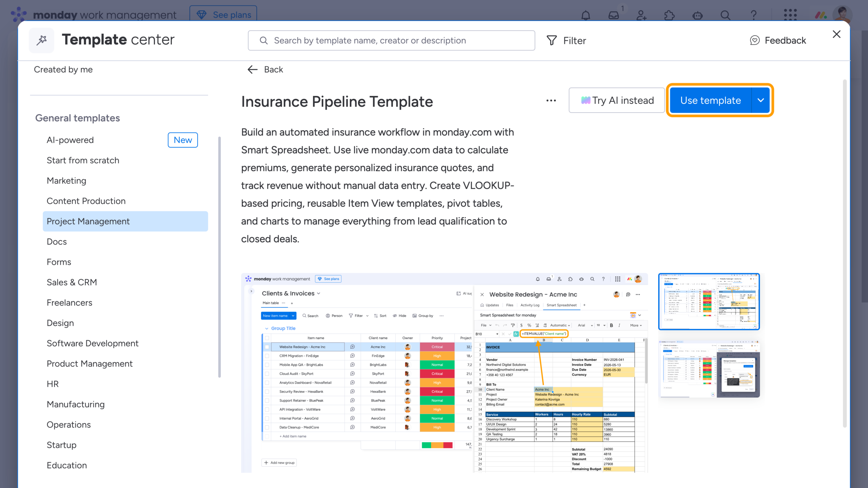Screen dimensions: 868x488
Task: Click the Use template button
Action: pyautogui.click(x=711, y=100)
